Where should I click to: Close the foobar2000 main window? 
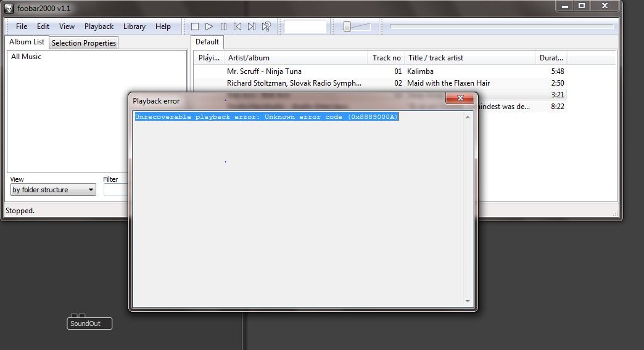click(x=605, y=6)
